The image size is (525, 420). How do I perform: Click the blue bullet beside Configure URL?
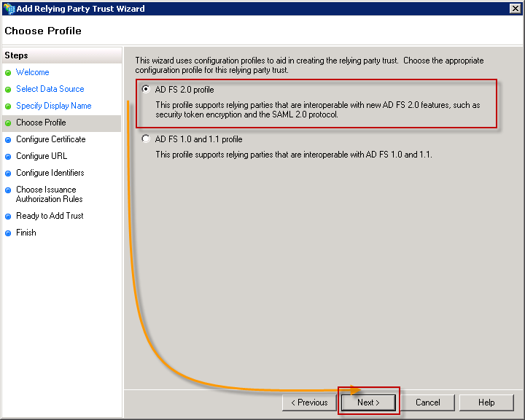point(8,157)
